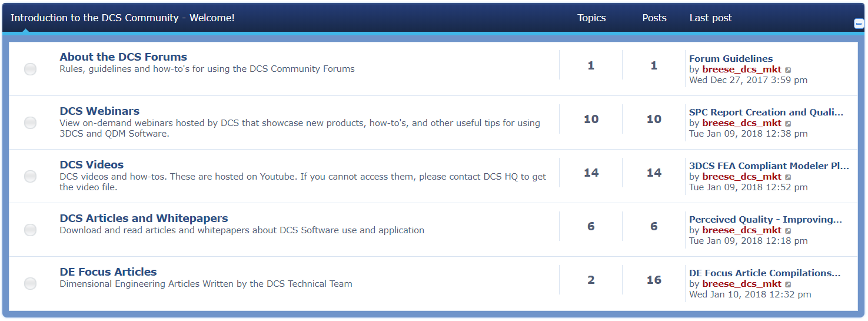Screen dimensions: 868x321
Task: View latest post icon in DCS Videos row
Action: click(x=788, y=177)
